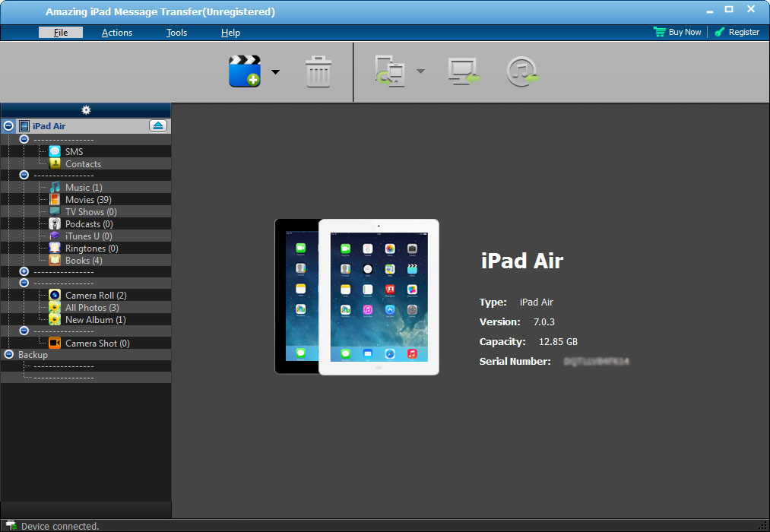Expand the collapsed plus node below Books
Screen dimensions: 770x532
pos(24,271)
